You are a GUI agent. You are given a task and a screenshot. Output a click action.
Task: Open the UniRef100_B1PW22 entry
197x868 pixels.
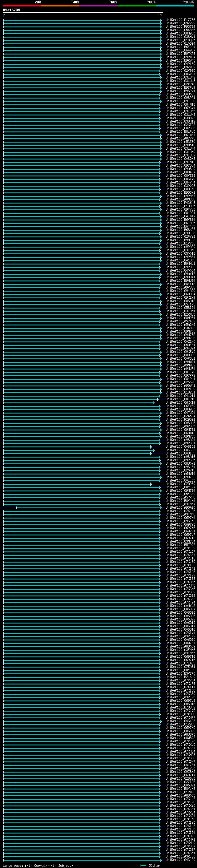point(180,793)
